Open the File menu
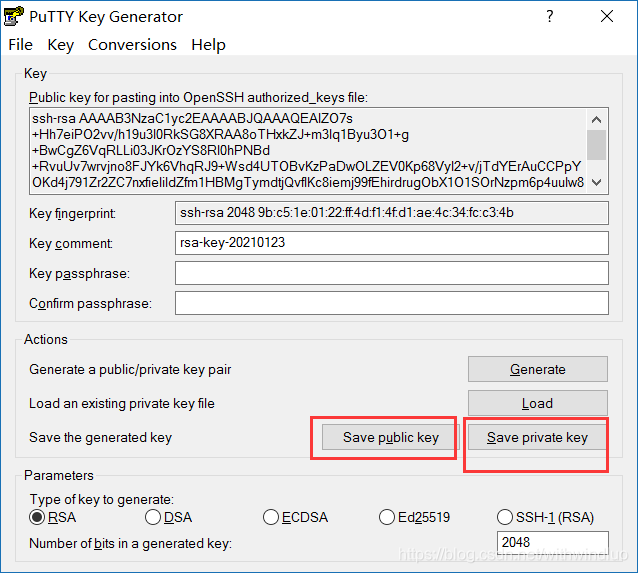 [x=20, y=45]
